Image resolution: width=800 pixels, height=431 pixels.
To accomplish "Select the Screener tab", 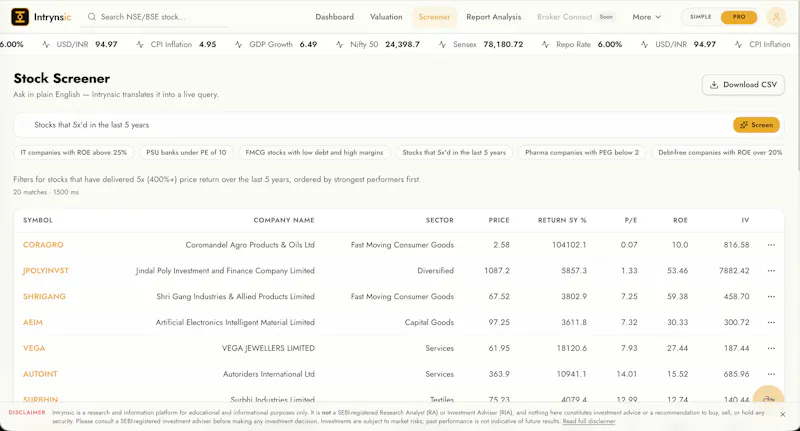I will tap(434, 17).
